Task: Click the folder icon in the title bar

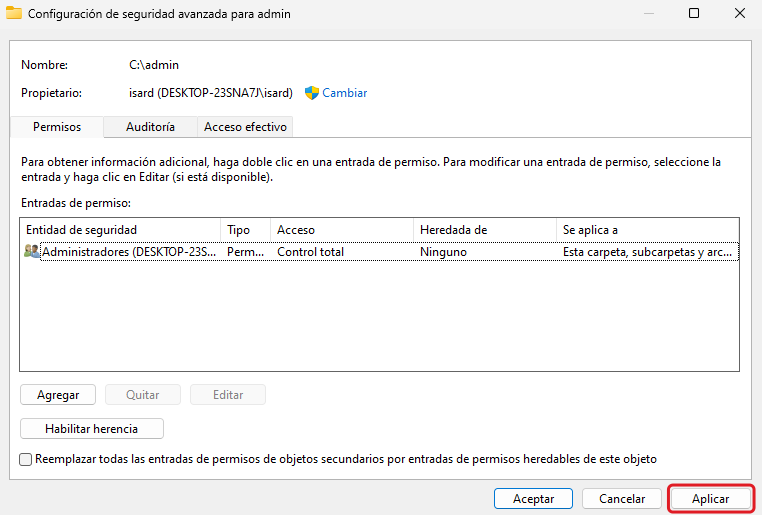Action: tap(13, 14)
